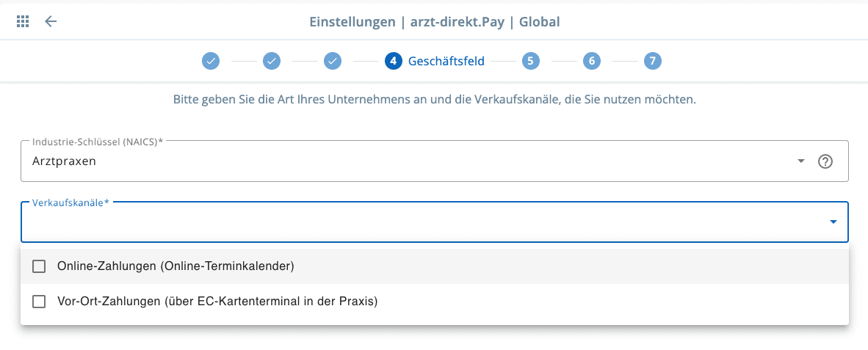Go to completed step 3 checkmark

click(x=333, y=61)
